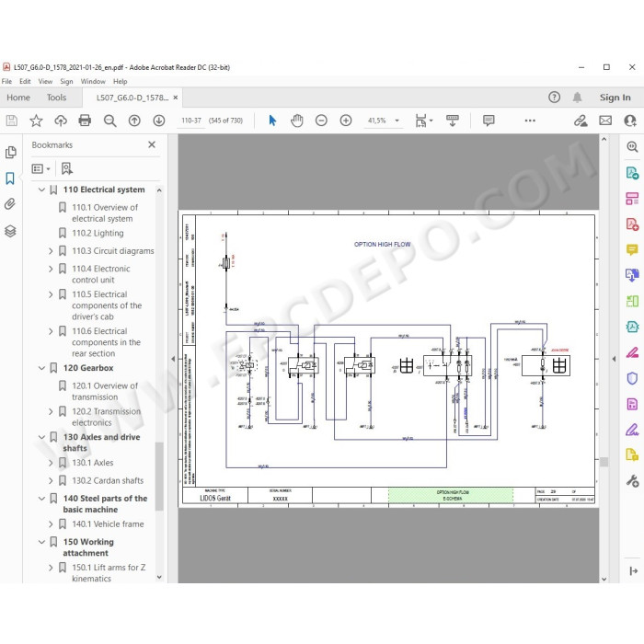Screen dimensions: 644x644
Task: Open fit page options icon
Action: tap(423, 121)
